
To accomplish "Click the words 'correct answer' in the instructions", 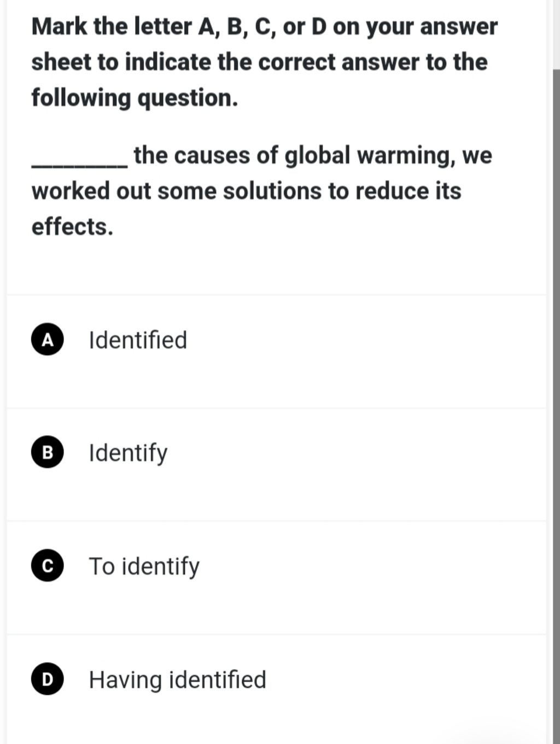I will [x=339, y=62].
